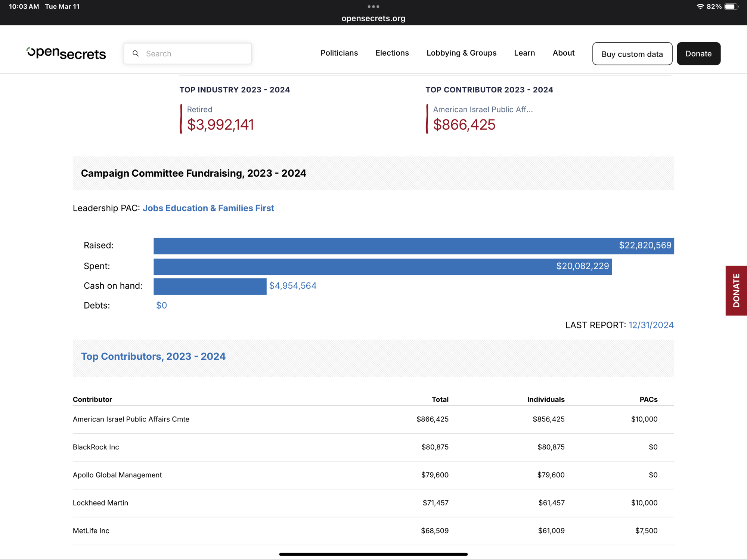This screenshot has height=560, width=747.
Task: Click the $4,954,564 cash on hand bar
Action: point(210,286)
